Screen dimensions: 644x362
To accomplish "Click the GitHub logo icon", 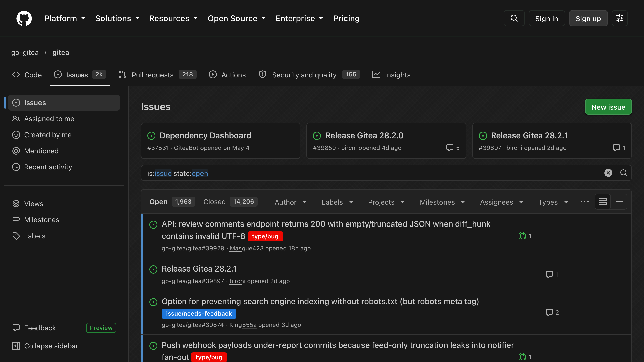I will point(24,18).
